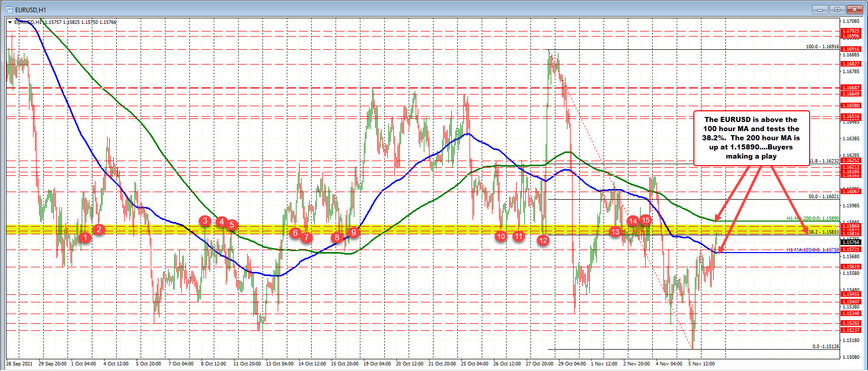
Task: Click the red price tag 1.16252
Action: [851, 161]
